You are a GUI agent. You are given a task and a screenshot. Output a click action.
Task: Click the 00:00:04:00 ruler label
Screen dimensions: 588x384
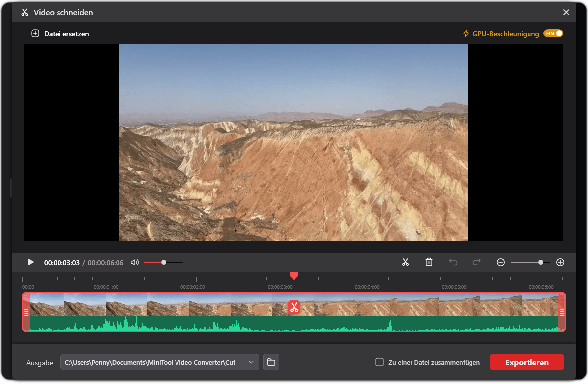click(x=367, y=287)
